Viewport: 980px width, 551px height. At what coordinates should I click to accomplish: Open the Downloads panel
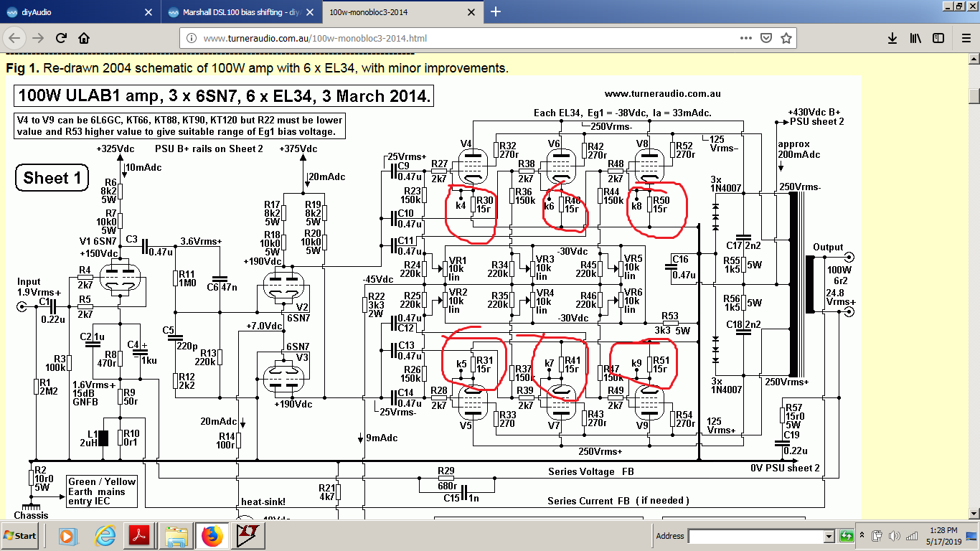pyautogui.click(x=892, y=38)
